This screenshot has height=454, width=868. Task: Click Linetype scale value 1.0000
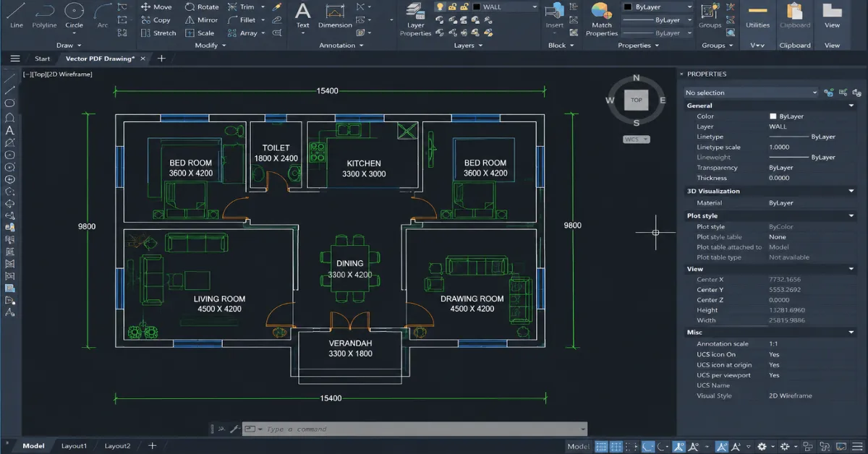point(780,147)
